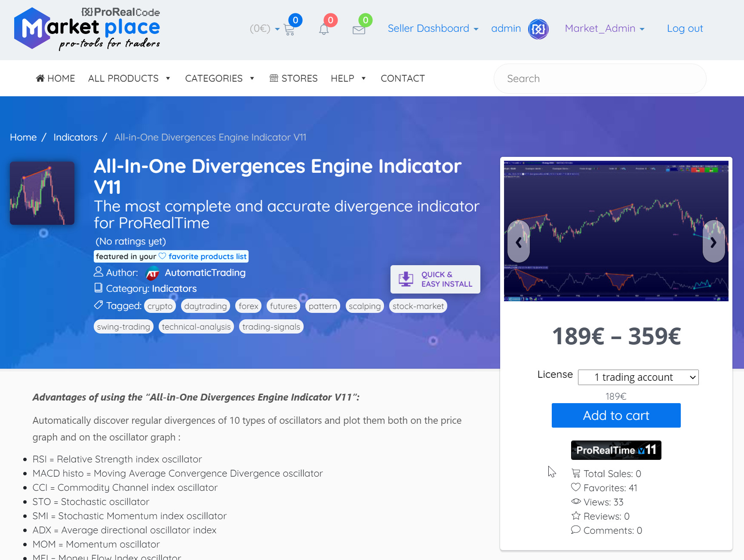This screenshot has height=560, width=744.
Task: Click the Market_Admin avatar icon
Action: [538, 29]
